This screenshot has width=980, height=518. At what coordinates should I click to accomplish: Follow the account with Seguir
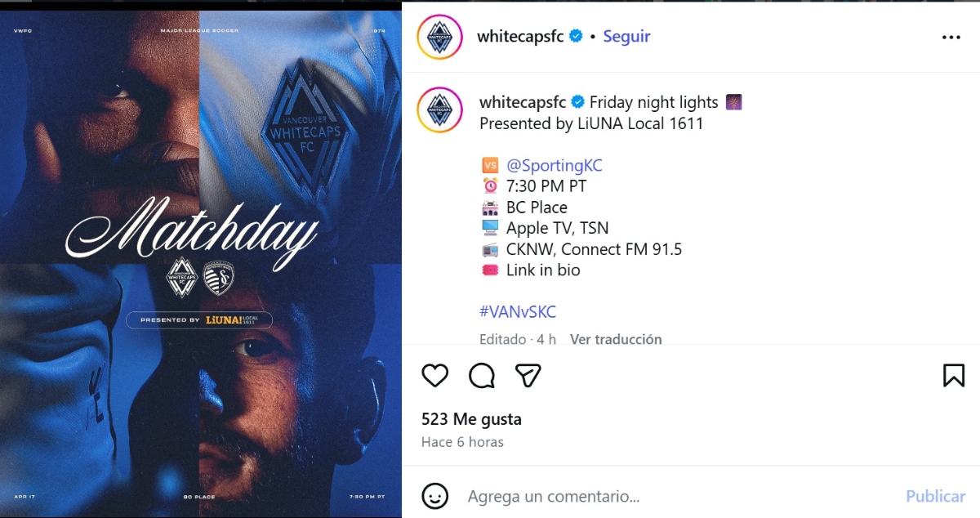(626, 37)
